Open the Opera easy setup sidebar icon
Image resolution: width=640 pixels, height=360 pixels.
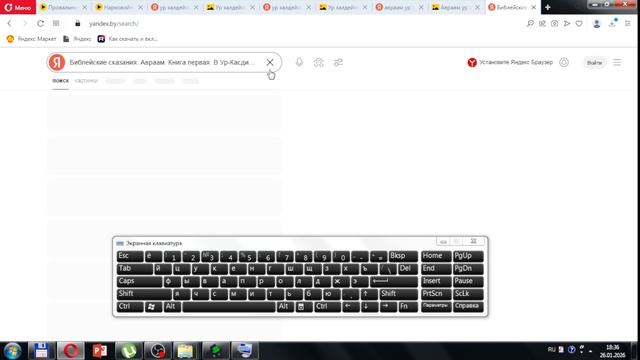coord(628,24)
